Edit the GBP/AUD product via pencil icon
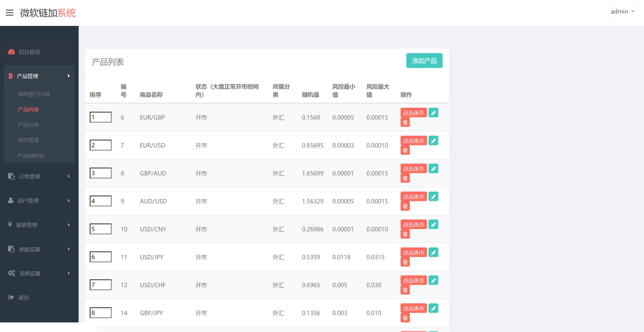644x332 pixels. point(433,169)
